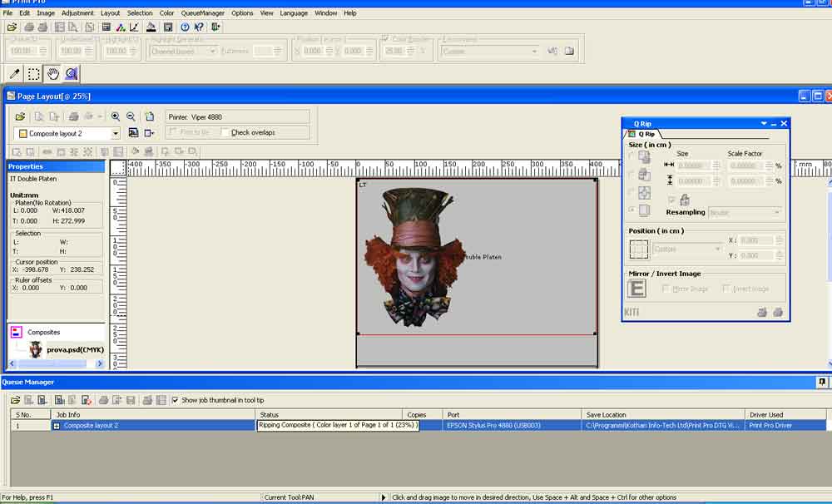Select the hand pan tool
This screenshot has width=832, height=504.
pos(52,74)
